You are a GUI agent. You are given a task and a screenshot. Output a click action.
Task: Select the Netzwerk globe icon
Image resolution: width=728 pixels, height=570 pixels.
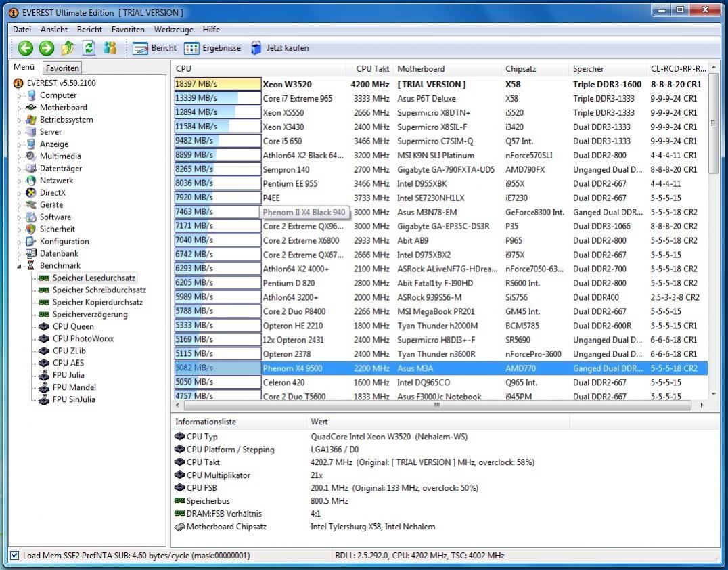[32, 180]
